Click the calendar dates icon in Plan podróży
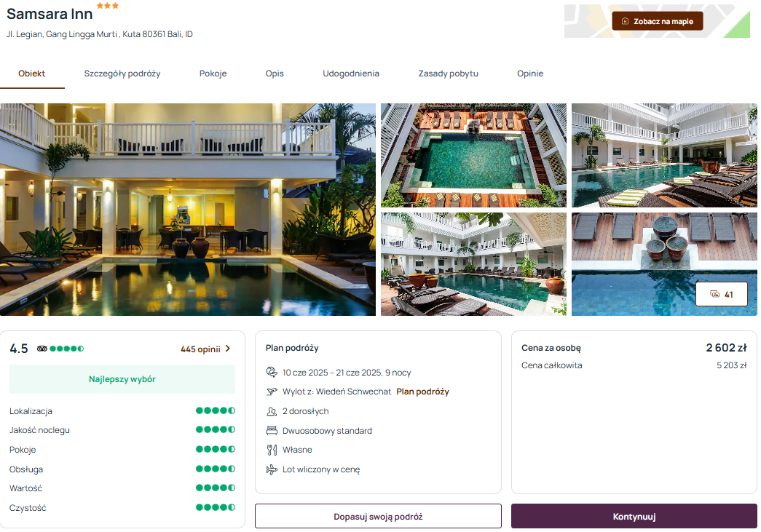Screen dimensions: 761x532 point(272,372)
